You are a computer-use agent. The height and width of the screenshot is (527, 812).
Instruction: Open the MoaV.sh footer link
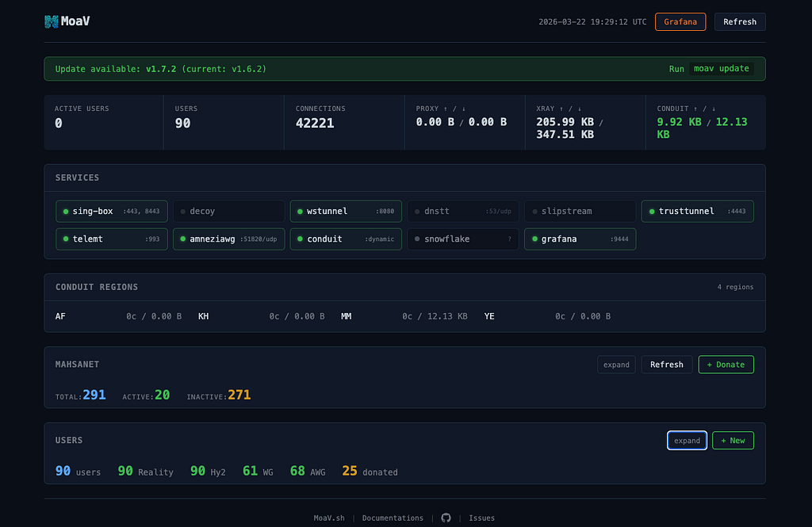click(x=329, y=517)
